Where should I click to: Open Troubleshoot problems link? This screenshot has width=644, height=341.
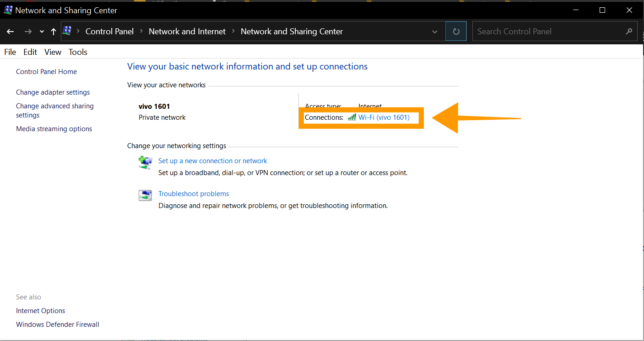click(193, 194)
